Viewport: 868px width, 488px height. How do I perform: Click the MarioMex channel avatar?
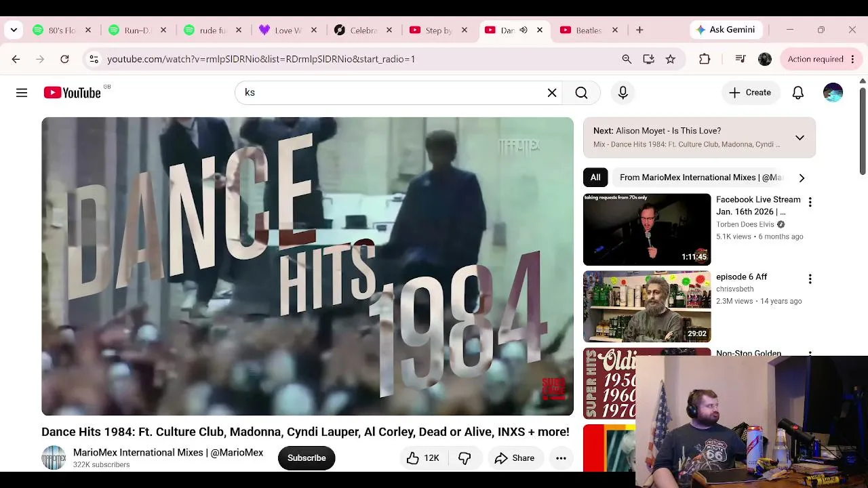tap(54, 458)
